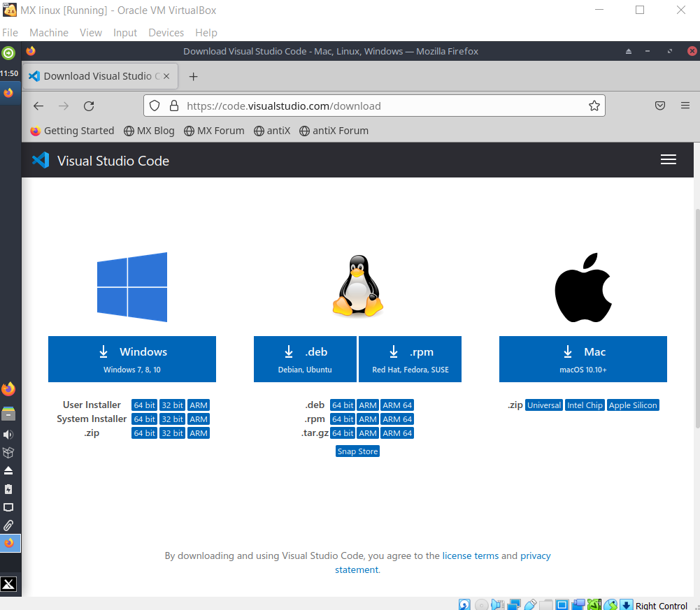Viewport: 700px width, 610px height.
Task: Open the license terms link
Action: (470, 555)
